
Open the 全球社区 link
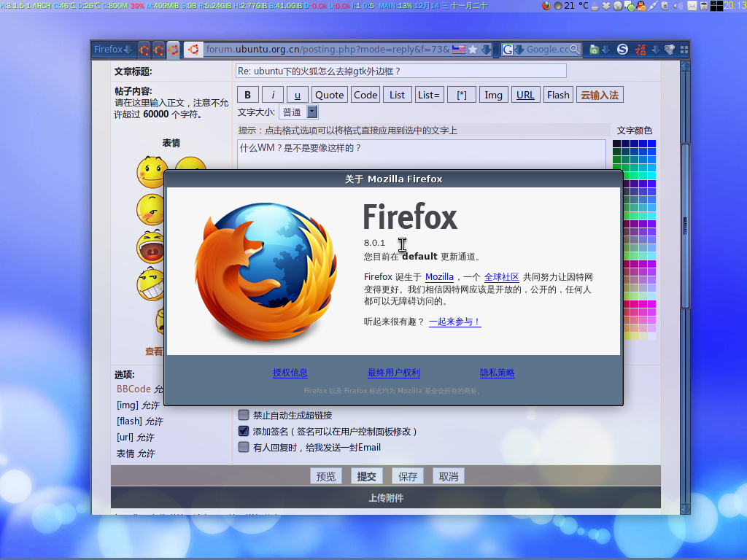[x=502, y=276]
